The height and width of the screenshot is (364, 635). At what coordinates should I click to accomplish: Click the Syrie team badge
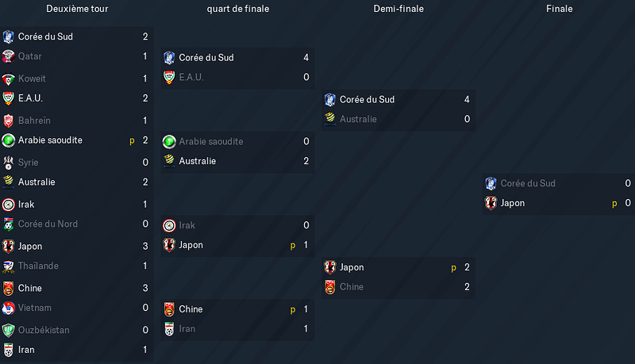pos(8,163)
